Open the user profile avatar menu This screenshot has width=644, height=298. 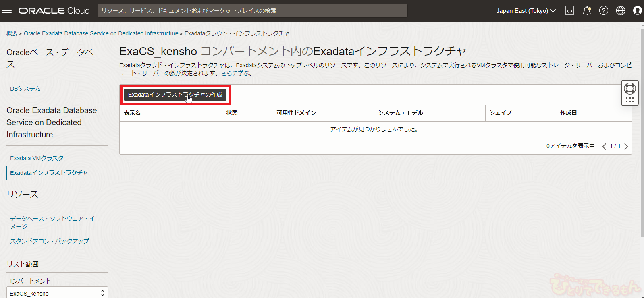coord(637,11)
